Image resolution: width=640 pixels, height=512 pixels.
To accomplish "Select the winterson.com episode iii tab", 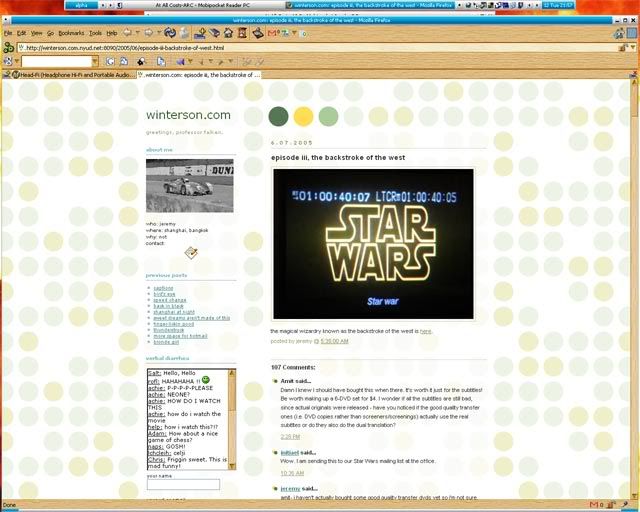I will [199, 75].
